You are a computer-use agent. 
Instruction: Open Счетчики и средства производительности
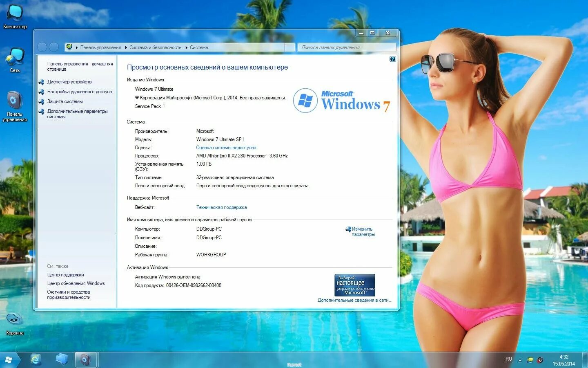point(69,294)
